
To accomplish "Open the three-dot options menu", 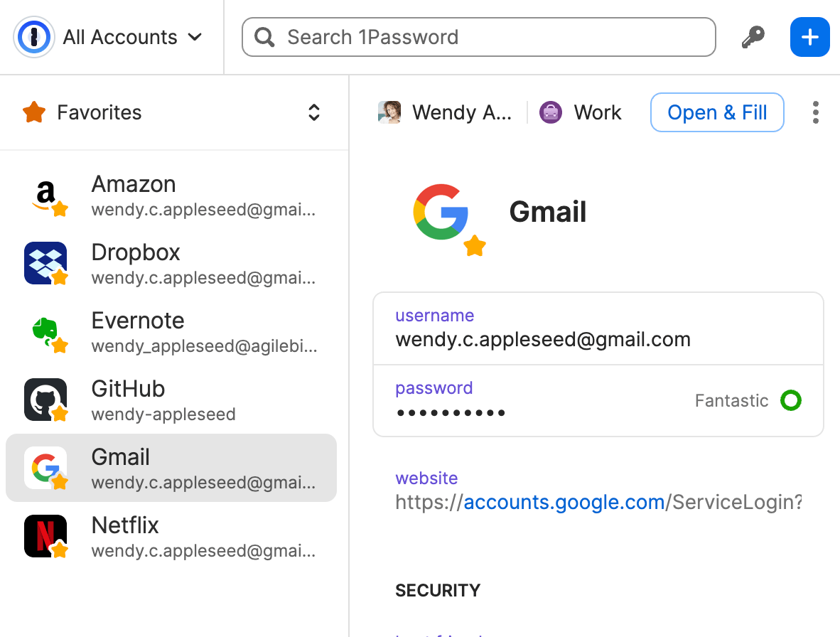I will (x=815, y=112).
